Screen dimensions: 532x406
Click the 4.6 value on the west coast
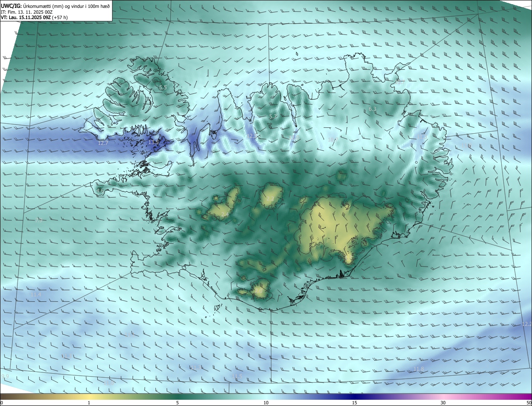100,191
